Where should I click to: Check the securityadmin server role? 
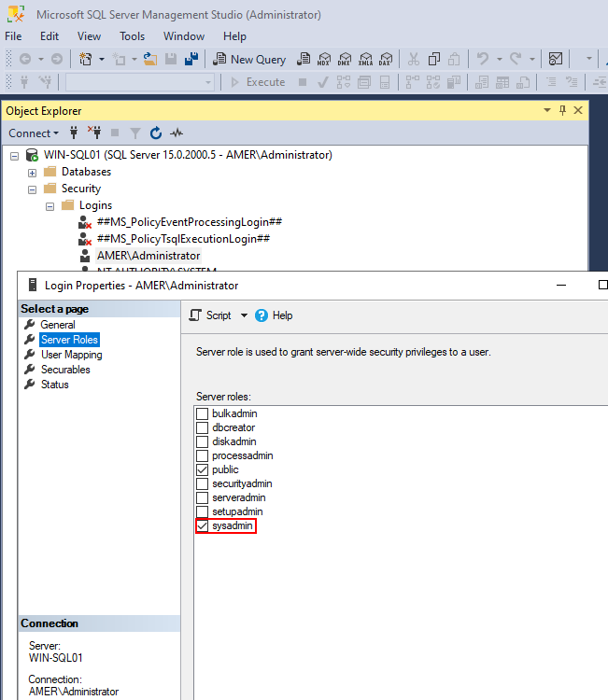point(203,484)
